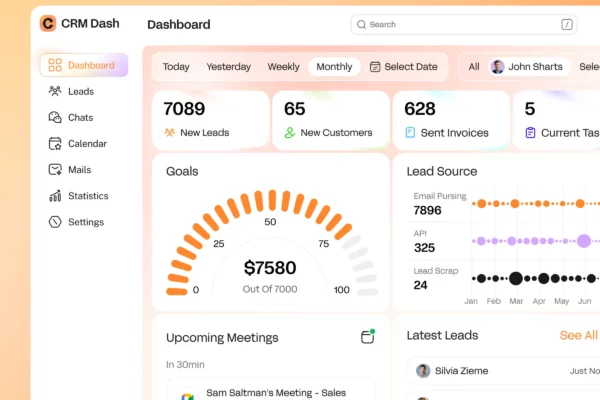Select the Weekly time range
600x400 pixels.
[x=283, y=67]
